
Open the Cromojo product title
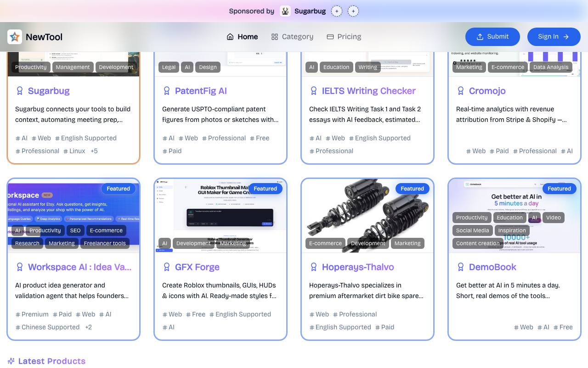(487, 91)
